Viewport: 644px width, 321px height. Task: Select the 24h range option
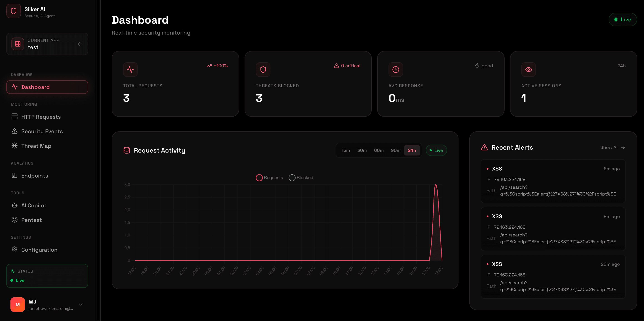point(412,150)
